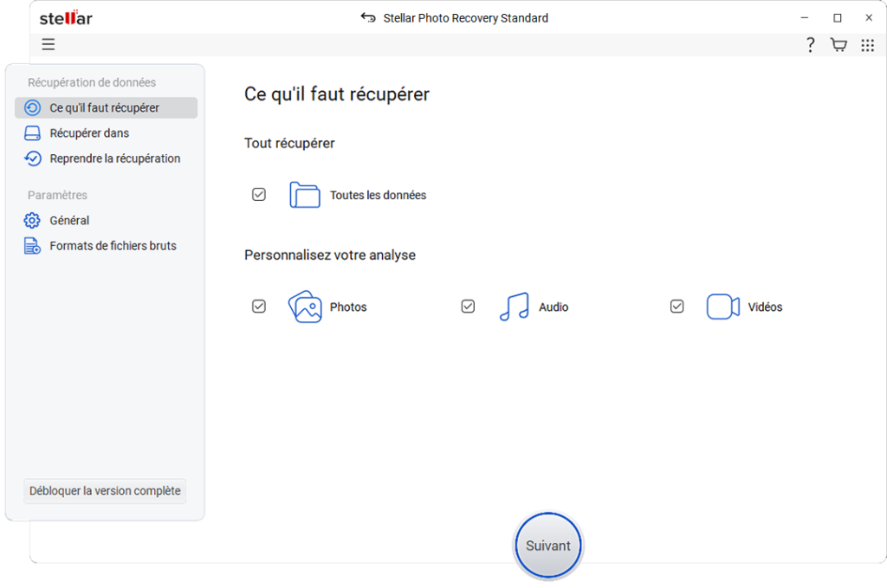Click the Photos picture icon
This screenshot has width=887, height=588.
(305, 307)
